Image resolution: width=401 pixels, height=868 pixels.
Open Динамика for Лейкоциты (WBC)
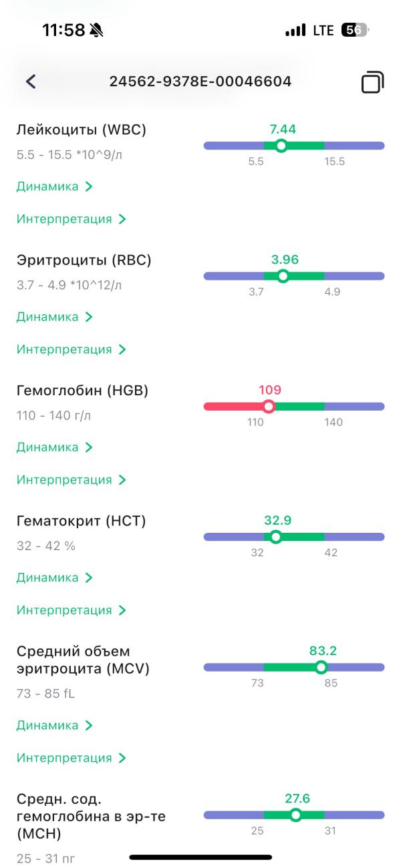[x=54, y=186]
